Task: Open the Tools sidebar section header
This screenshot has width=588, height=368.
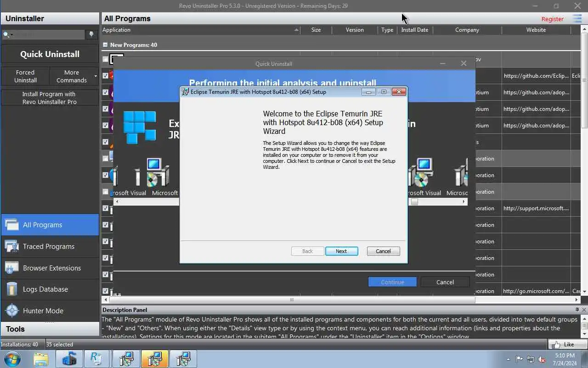Action: [x=50, y=329]
